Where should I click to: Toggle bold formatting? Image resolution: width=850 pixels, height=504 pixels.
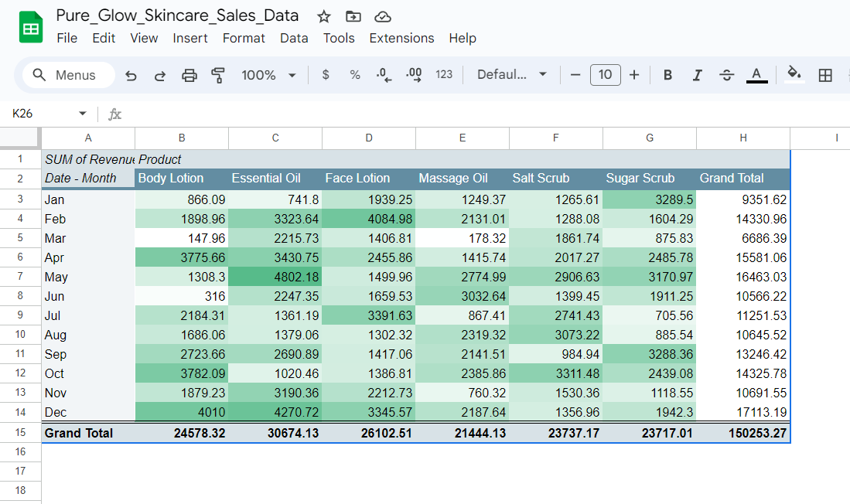(x=668, y=75)
